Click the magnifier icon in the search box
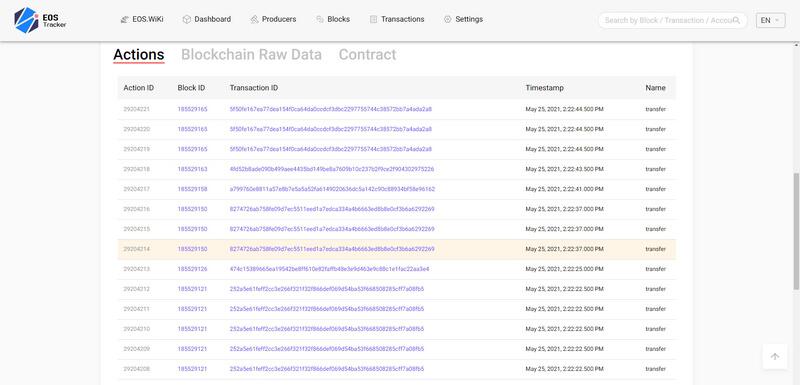The image size is (800, 385). pos(736,20)
